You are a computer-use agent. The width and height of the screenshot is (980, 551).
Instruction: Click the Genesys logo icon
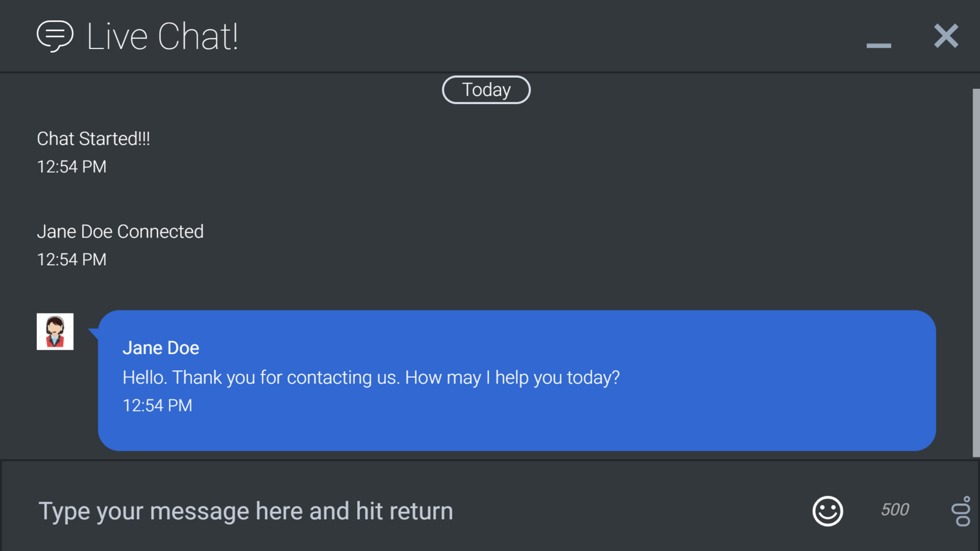[961, 511]
